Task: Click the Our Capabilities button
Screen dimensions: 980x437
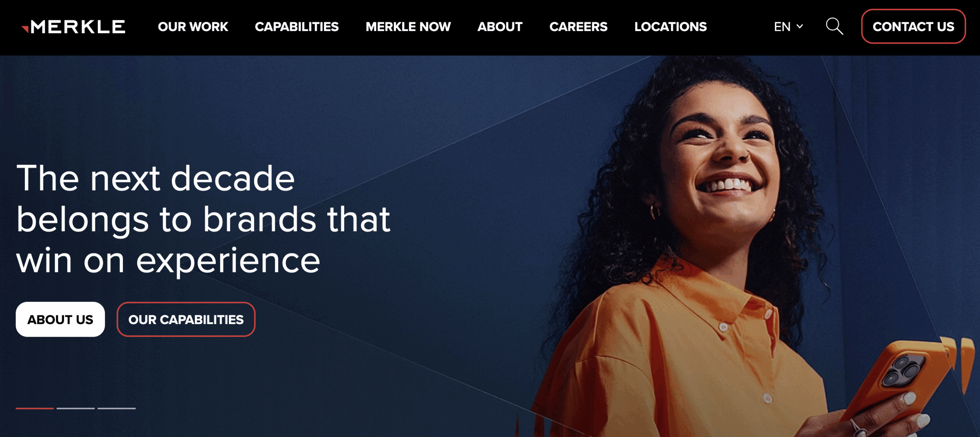Action: [186, 319]
